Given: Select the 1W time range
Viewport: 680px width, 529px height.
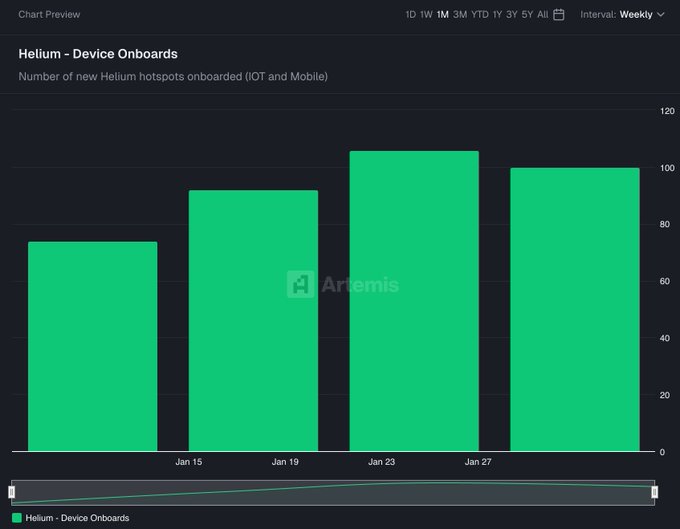Looking at the screenshot, I should pyautogui.click(x=426, y=15).
